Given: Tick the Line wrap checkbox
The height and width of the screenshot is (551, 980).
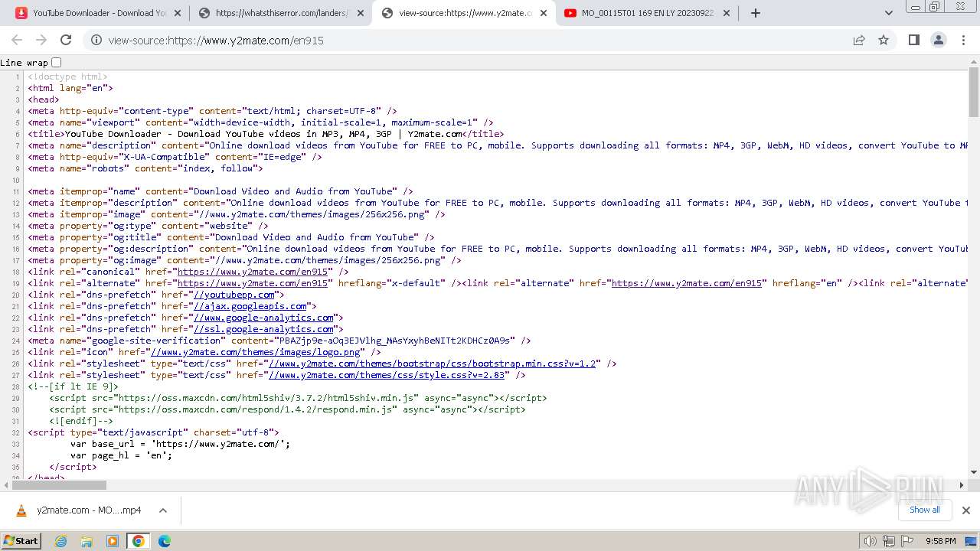Looking at the screenshot, I should click(x=56, y=63).
